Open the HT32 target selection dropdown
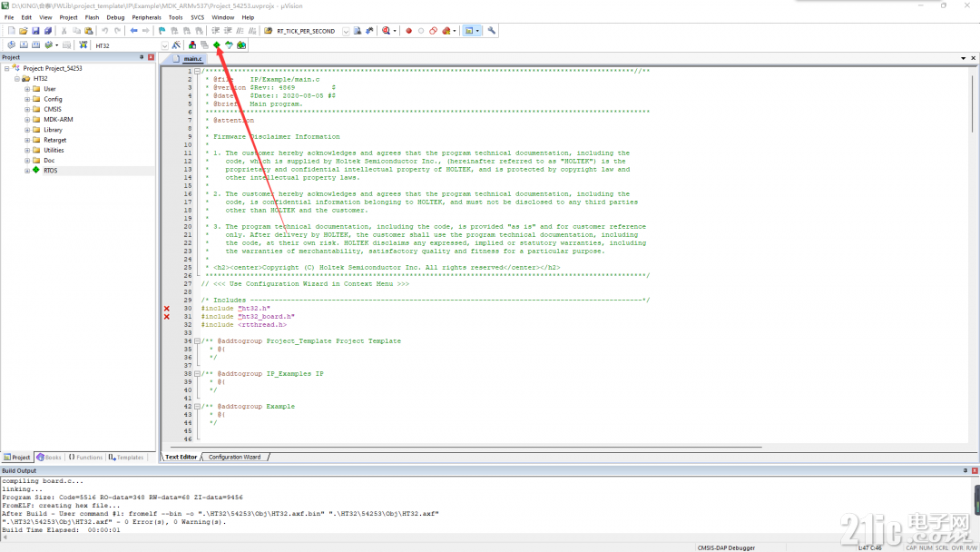Viewport: 980px width, 552px height. pyautogui.click(x=164, y=45)
